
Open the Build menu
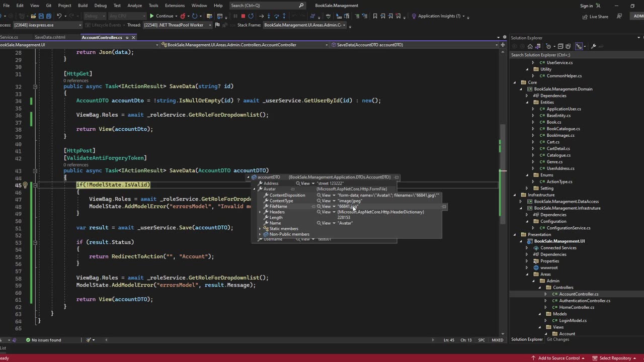pyautogui.click(x=83, y=6)
